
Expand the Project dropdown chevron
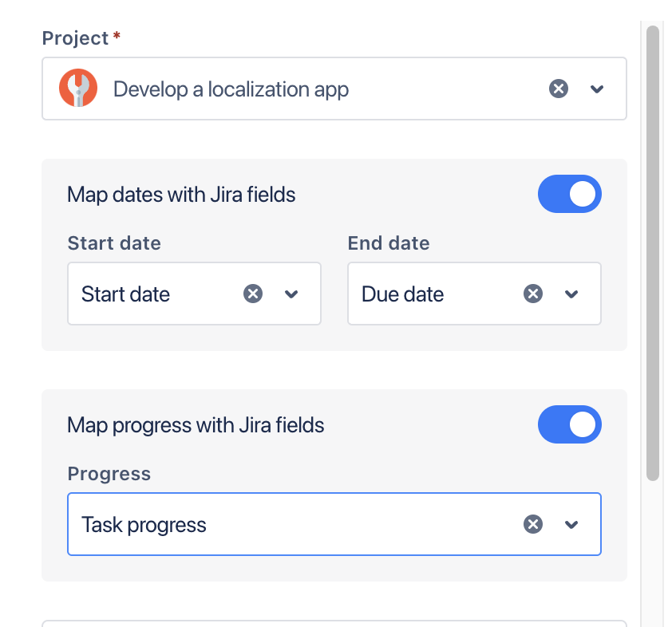[x=597, y=89]
